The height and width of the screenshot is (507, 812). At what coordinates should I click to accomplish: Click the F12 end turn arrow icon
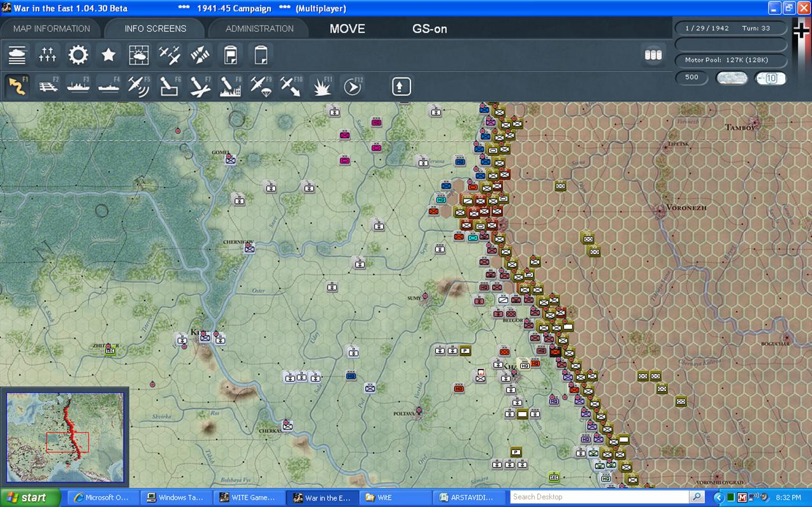(352, 86)
